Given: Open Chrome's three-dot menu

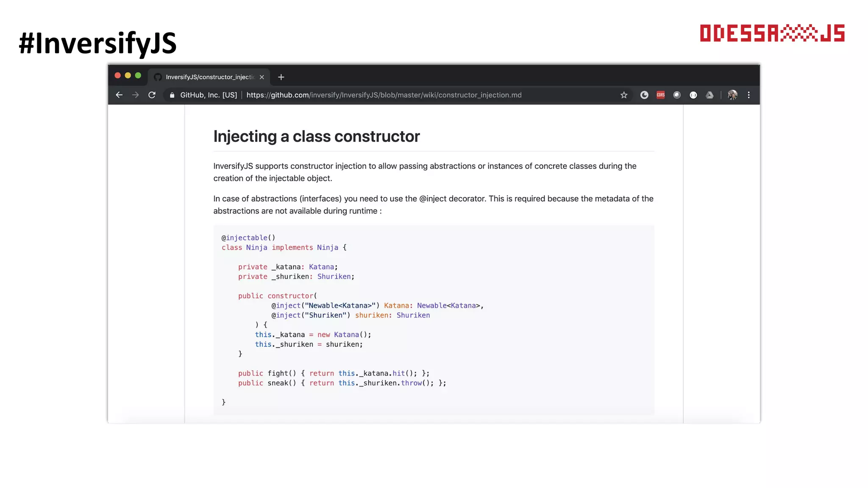Looking at the screenshot, I should point(749,95).
